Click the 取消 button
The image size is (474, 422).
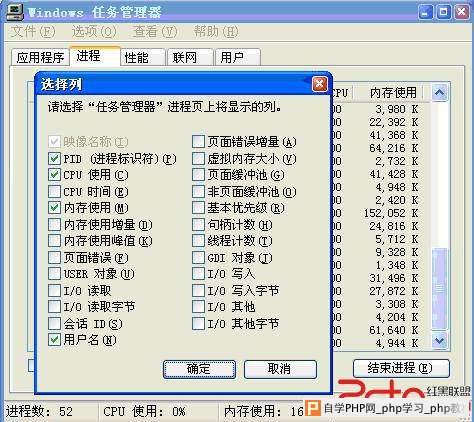tap(280, 369)
